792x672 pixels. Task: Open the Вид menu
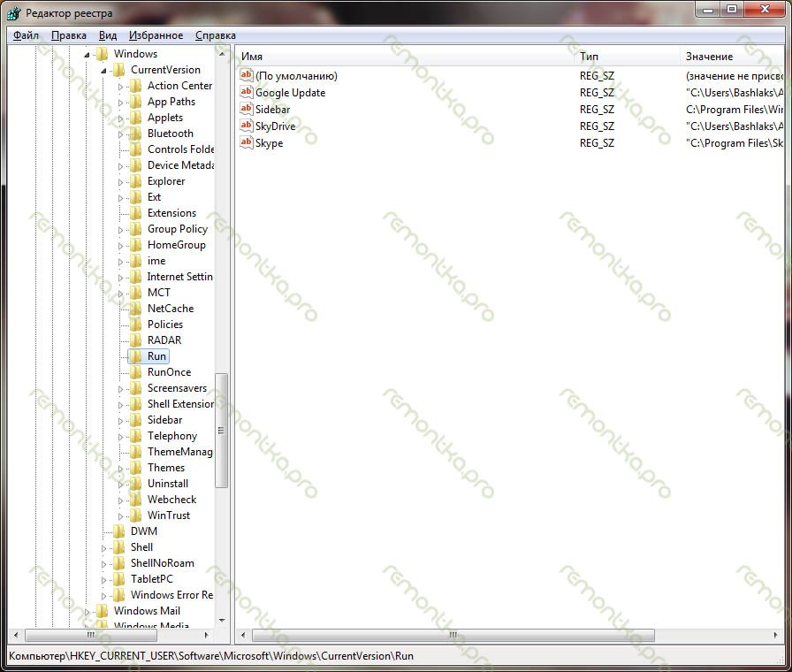[108, 35]
